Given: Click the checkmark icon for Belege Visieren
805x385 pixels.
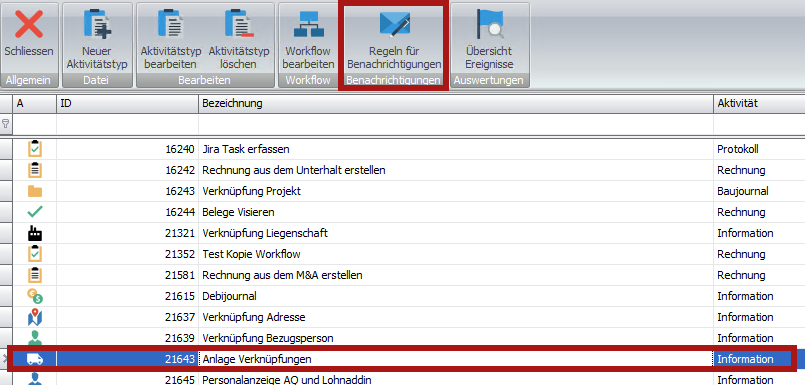Looking at the screenshot, I should (34, 212).
